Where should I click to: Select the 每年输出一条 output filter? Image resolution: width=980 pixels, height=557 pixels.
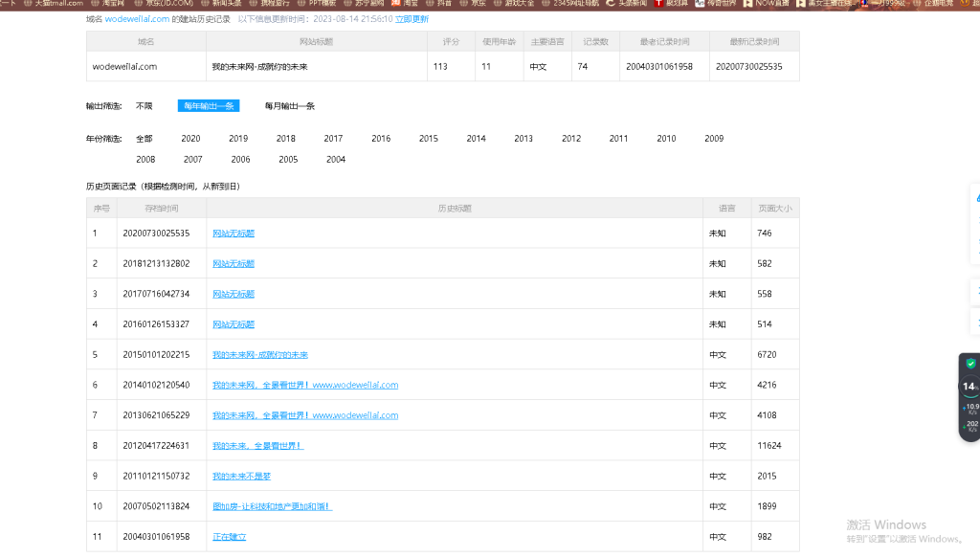(208, 106)
